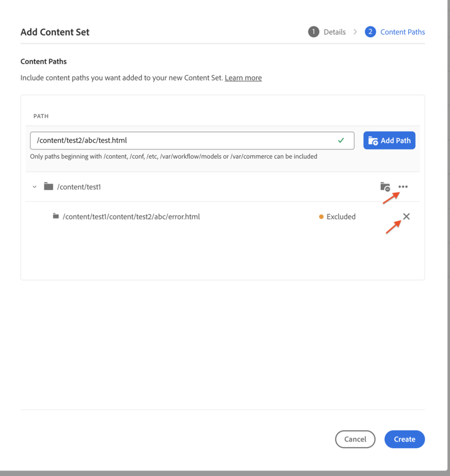Click the exclude sub-path folder icon
450x476 pixels.
(385, 187)
